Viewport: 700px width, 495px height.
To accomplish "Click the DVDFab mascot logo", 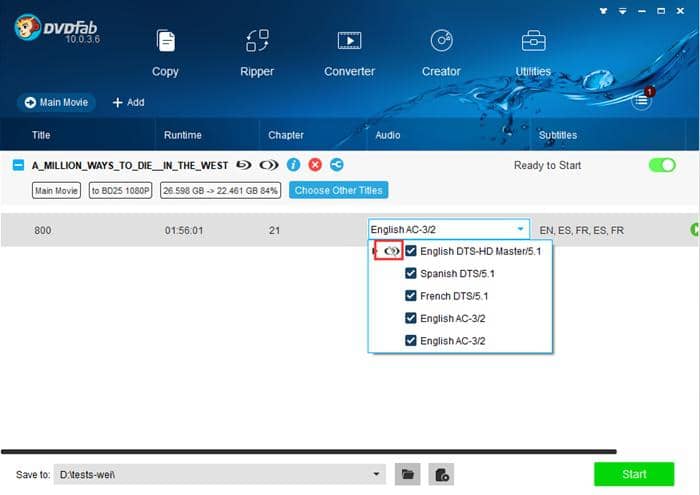I will pos(28,28).
